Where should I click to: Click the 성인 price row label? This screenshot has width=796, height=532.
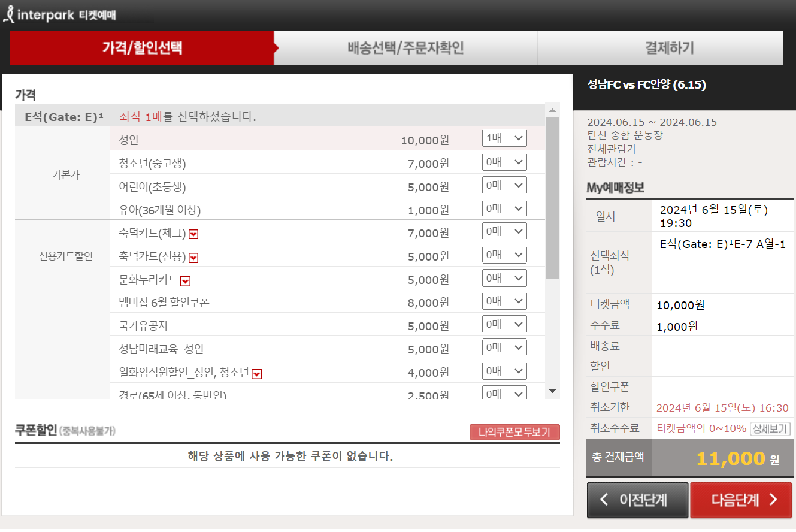(x=129, y=140)
